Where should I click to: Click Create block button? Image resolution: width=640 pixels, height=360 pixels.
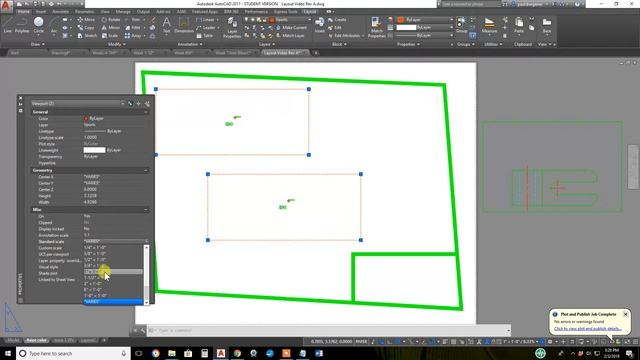[337, 20]
